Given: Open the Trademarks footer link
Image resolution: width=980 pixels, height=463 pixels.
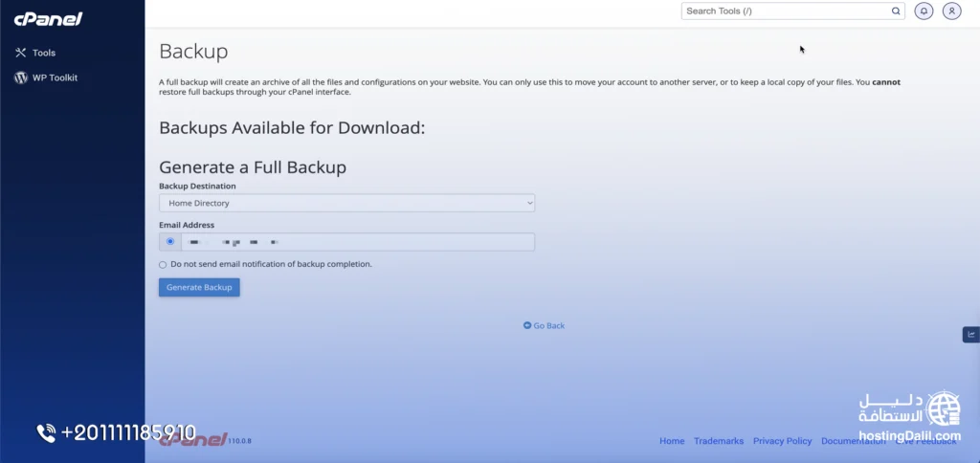Looking at the screenshot, I should tap(719, 441).
